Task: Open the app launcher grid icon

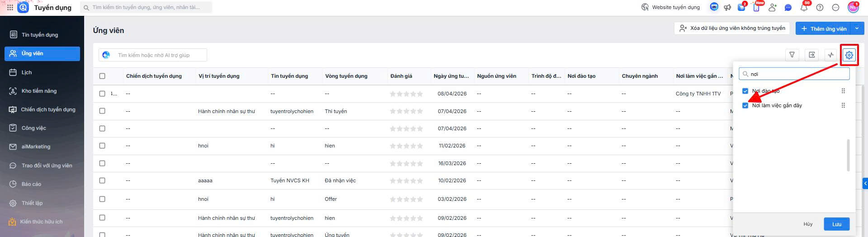Action: point(10,7)
